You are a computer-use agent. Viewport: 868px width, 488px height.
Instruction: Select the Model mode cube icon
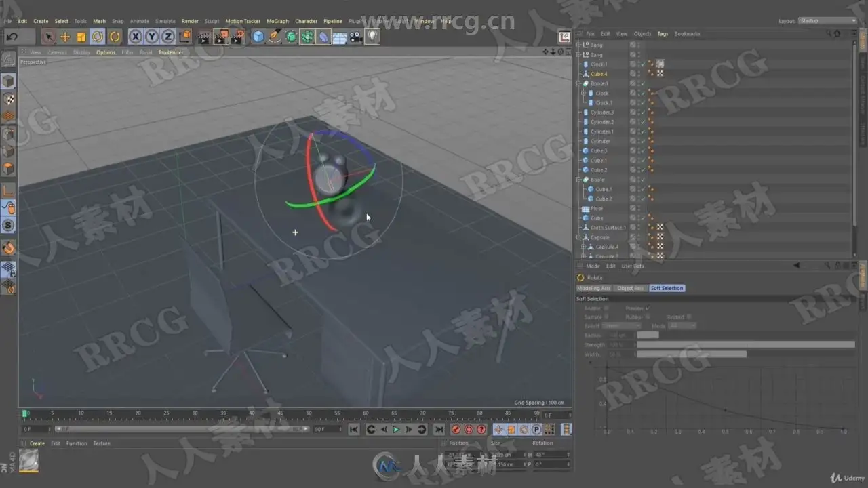tap(8, 82)
